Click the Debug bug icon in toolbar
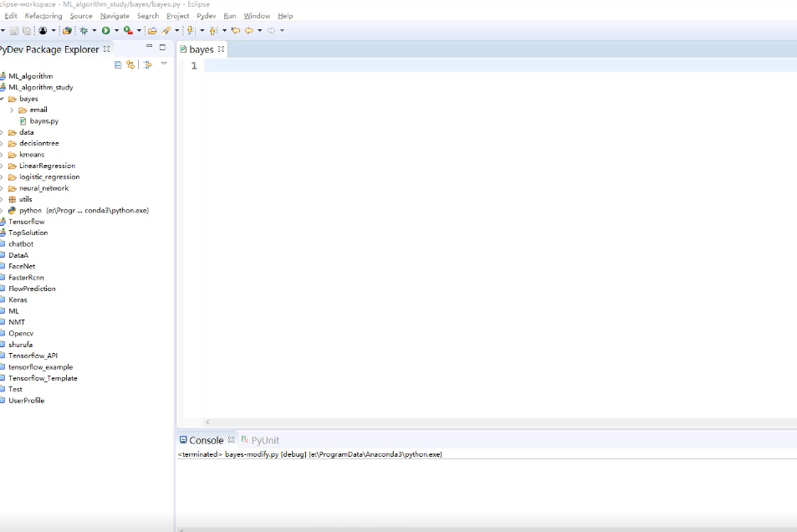Image resolution: width=797 pixels, height=532 pixels. 84,31
